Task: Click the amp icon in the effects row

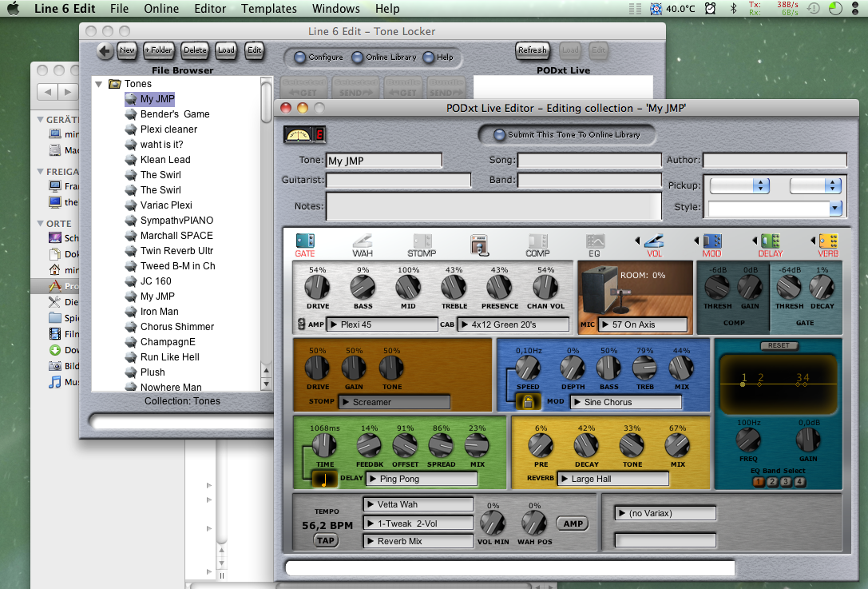Action: click(479, 245)
